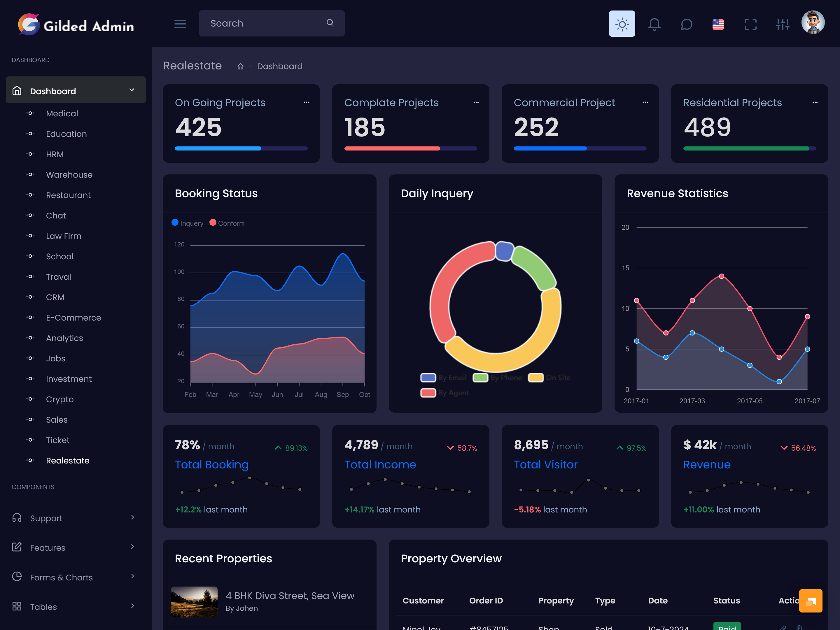Expand the Forms & Charts chevron
The width and height of the screenshot is (840, 630).
tap(132, 576)
